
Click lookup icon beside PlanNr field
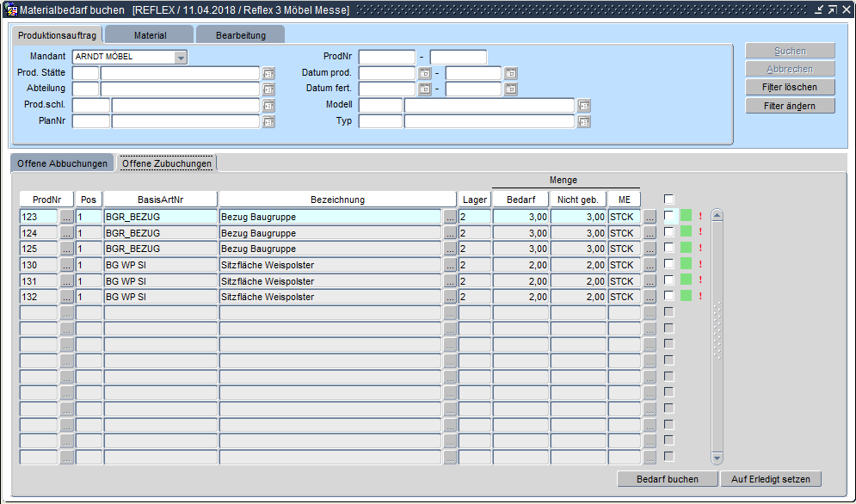[268, 122]
